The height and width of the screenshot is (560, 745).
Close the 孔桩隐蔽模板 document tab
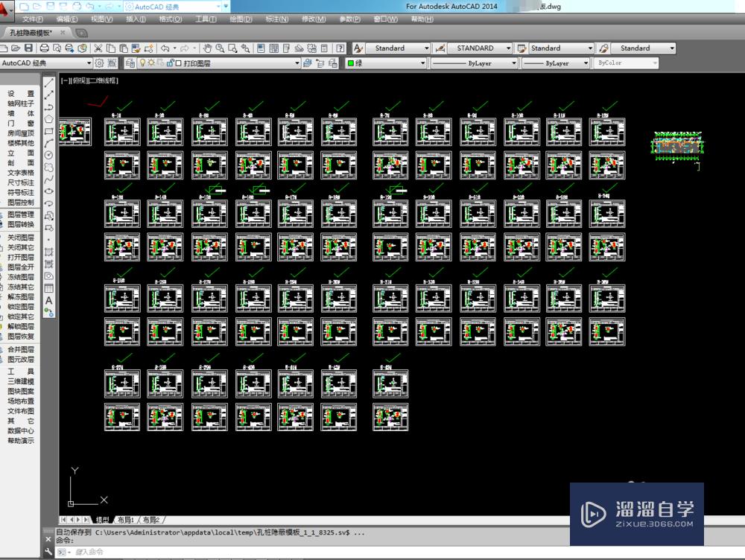pyautogui.click(x=62, y=33)
